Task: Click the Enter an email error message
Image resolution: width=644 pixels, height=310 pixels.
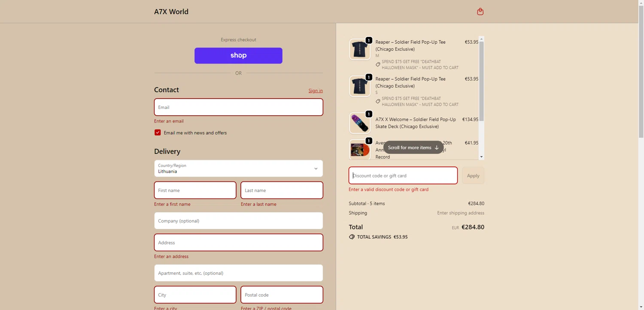Action: (169, 121)
